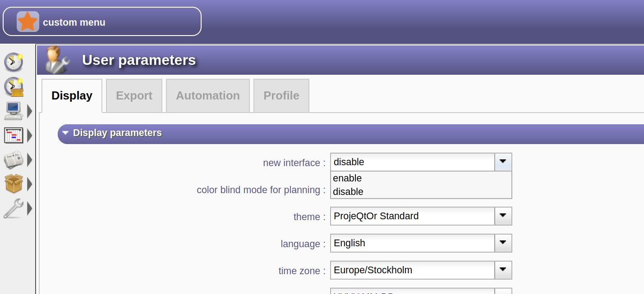Click the orange star custom menu icon
The height and width of the screenshot is (294, 644).
coord(28,22)
